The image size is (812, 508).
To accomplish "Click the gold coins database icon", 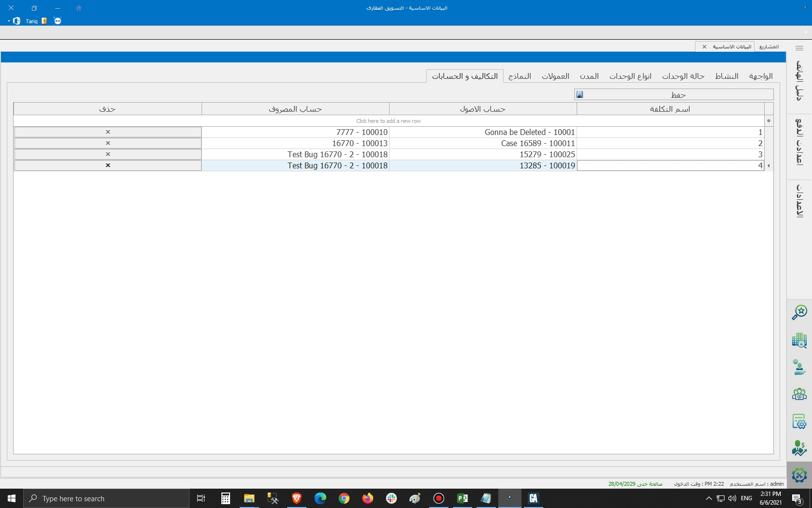I will click(x=44, y=21).
